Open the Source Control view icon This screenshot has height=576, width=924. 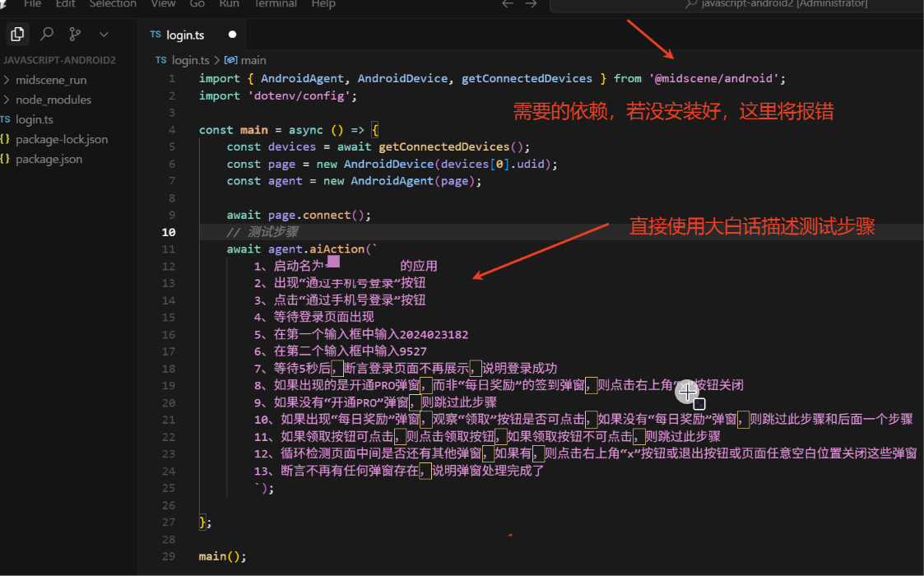point(75,35)
